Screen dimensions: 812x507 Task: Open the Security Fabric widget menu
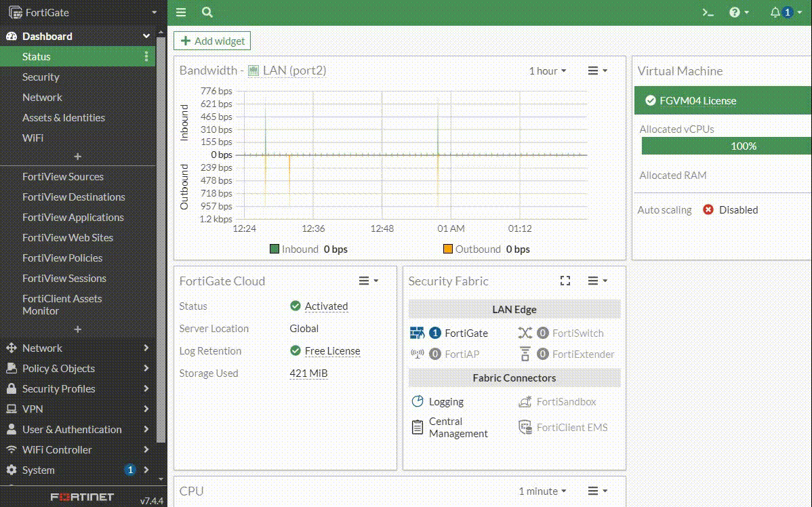pyautogui.click(x=598, y=281)
